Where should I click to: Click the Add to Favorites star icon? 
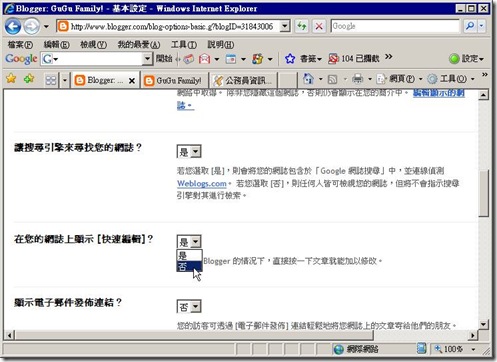(x=29, y=79)
